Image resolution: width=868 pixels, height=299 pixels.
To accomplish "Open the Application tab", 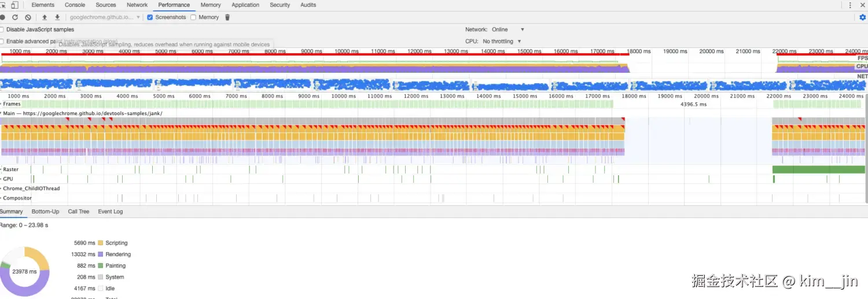I will pyautogui.click(x=245, y=5).
